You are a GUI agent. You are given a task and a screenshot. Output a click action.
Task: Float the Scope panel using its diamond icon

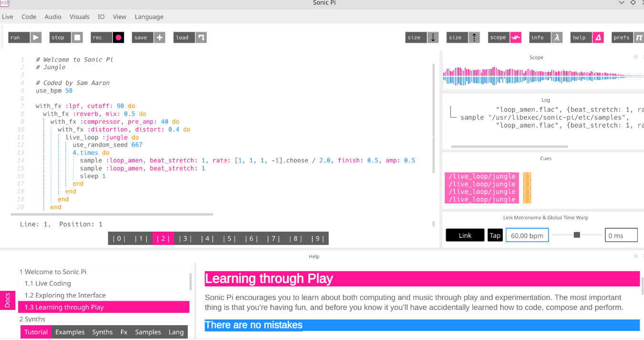[635, 57]
